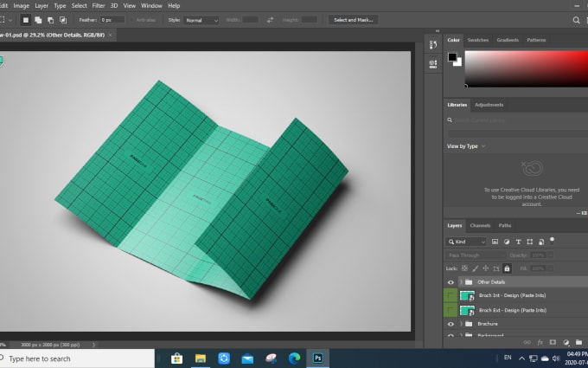Show Broch Int - Design layer

coord(451,295)
